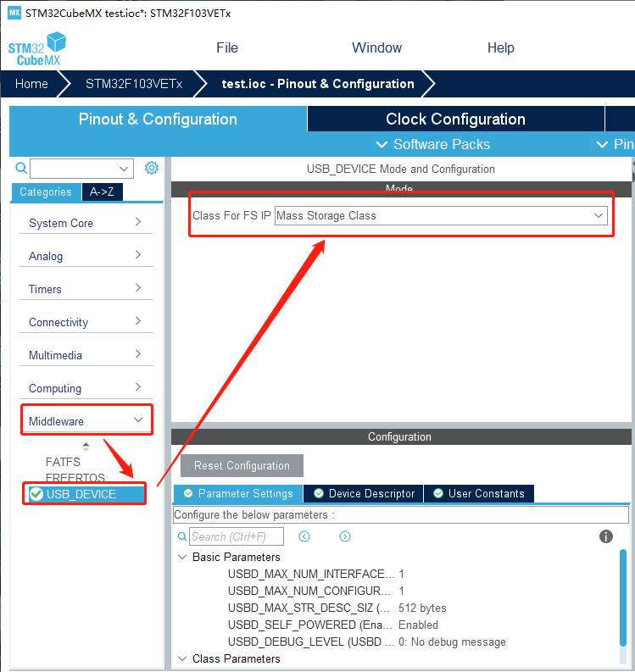Switch to the Clock Configuration tab
The image size is (635, 672).
455,119
